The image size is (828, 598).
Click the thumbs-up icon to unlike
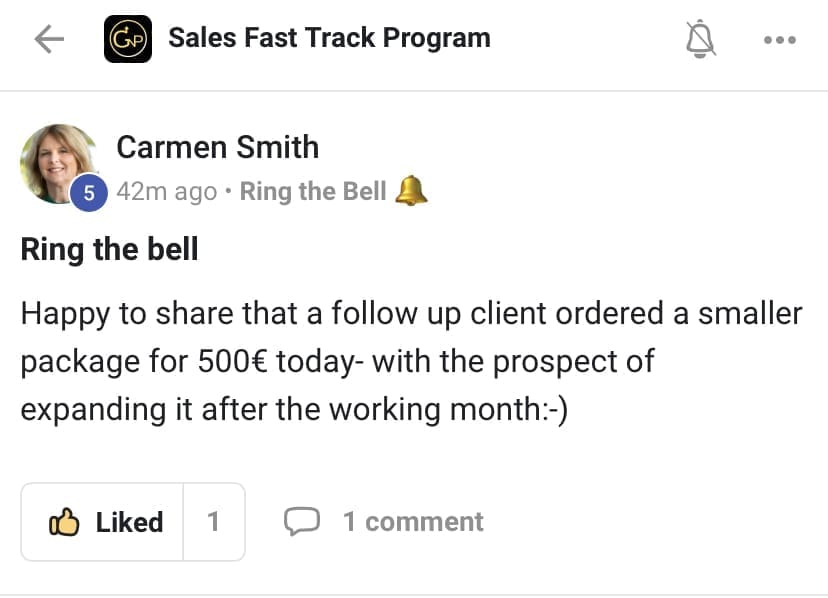[65, 522]
